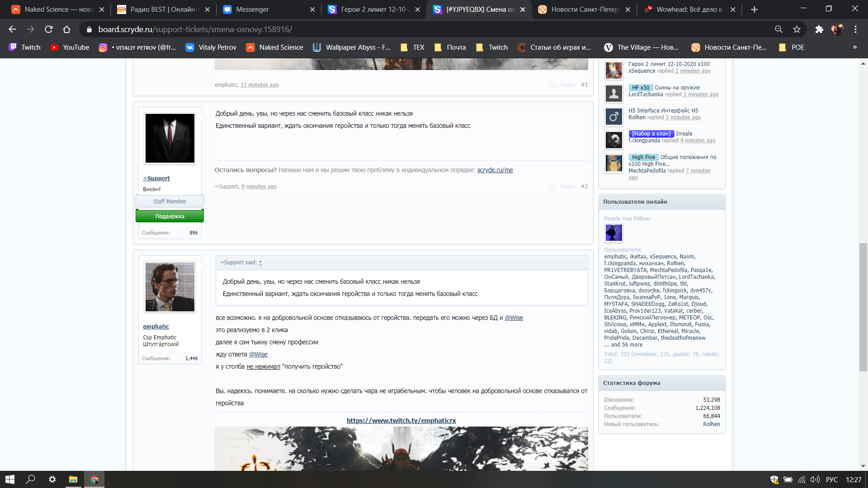Screen dimensions: 868x488
Task: Open the YouTube bookmark
Action: (69, 47)
